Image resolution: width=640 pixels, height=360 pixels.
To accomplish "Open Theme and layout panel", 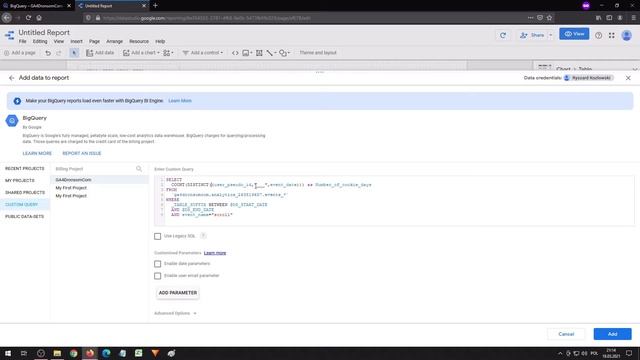I will [318, 53].
